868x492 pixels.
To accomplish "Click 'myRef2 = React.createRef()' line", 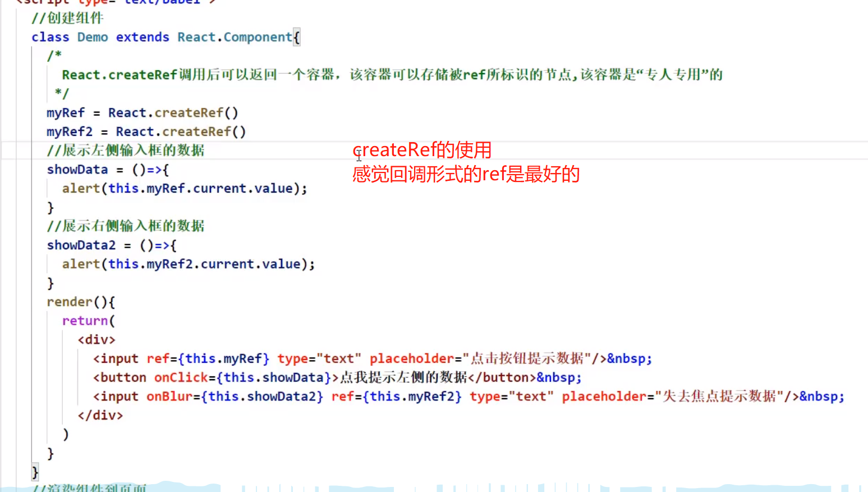I will click(146, 132).
